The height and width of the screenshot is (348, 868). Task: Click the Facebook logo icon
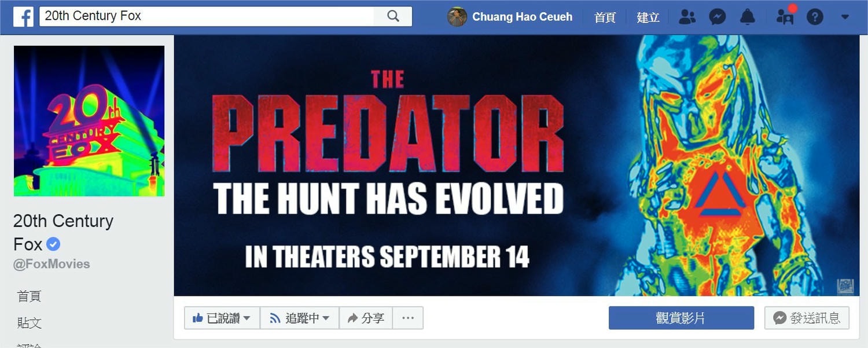coord(23,17)
